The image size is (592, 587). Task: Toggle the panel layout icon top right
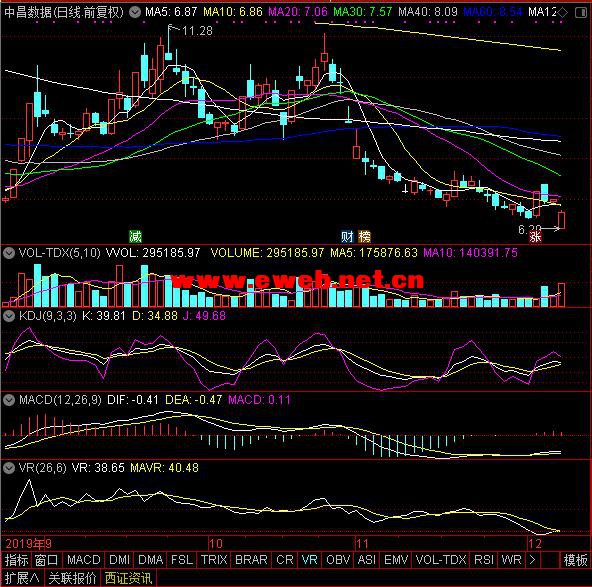581,12
